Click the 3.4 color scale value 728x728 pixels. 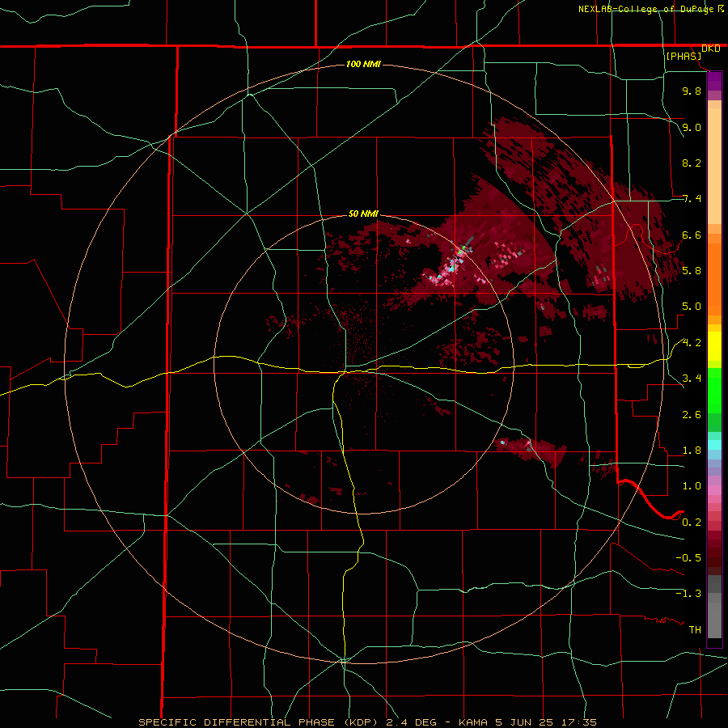click(692, 378)
